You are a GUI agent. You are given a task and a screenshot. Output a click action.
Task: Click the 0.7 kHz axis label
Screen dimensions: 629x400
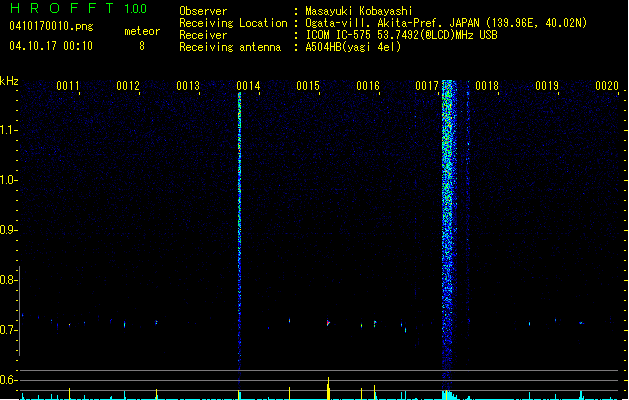8,330
